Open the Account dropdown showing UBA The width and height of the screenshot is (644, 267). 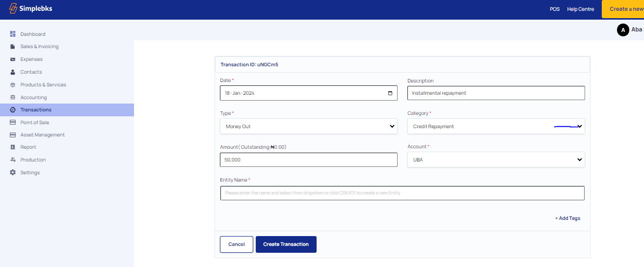click(x=496, y=160)
